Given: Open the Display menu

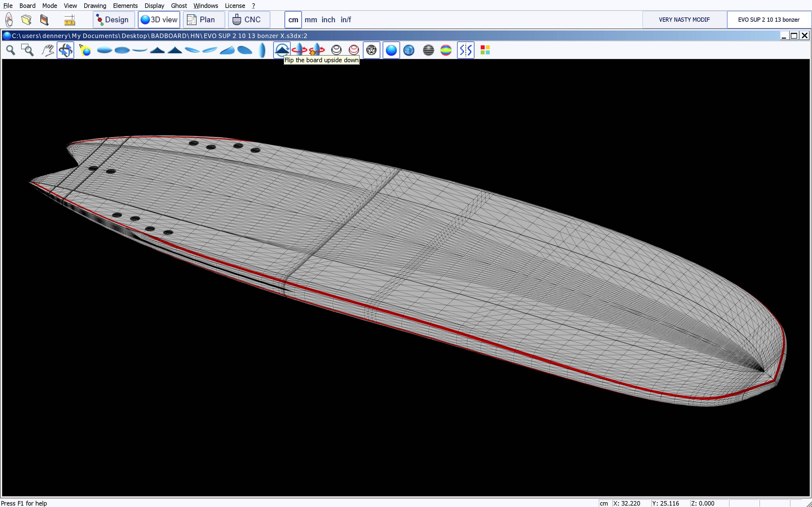Looking at the screenshot, I should pyautogui.click(x=154, y=6).
